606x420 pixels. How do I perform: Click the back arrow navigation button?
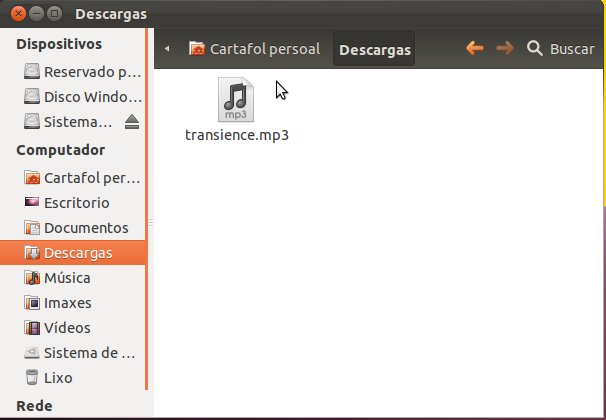(475, 48)
